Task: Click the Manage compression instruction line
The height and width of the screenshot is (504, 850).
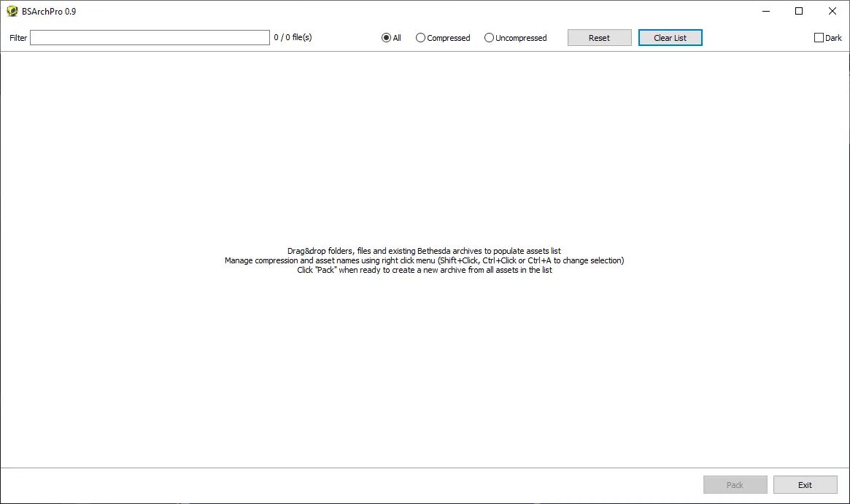Action: coord(424,260)
